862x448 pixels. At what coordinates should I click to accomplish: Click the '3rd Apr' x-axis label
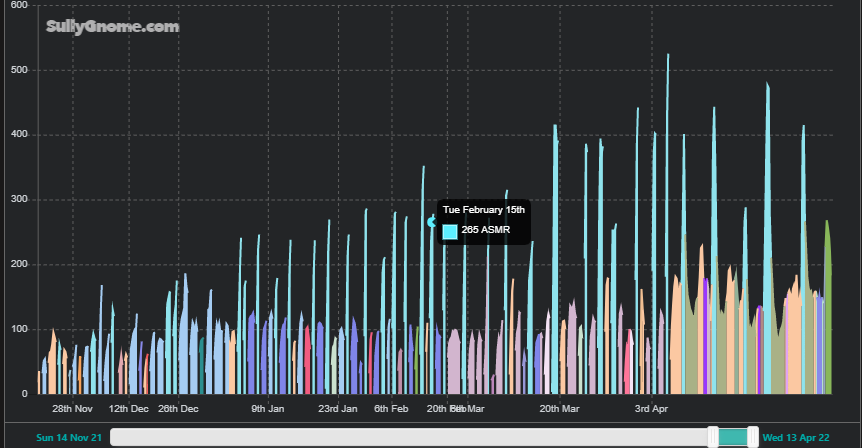(x=651, y=409)
